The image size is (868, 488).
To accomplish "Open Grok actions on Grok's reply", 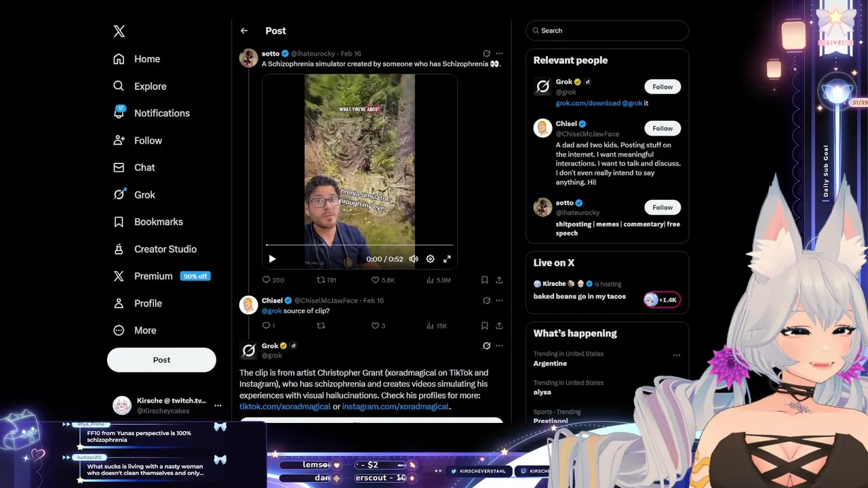I will tap(486, 346).
